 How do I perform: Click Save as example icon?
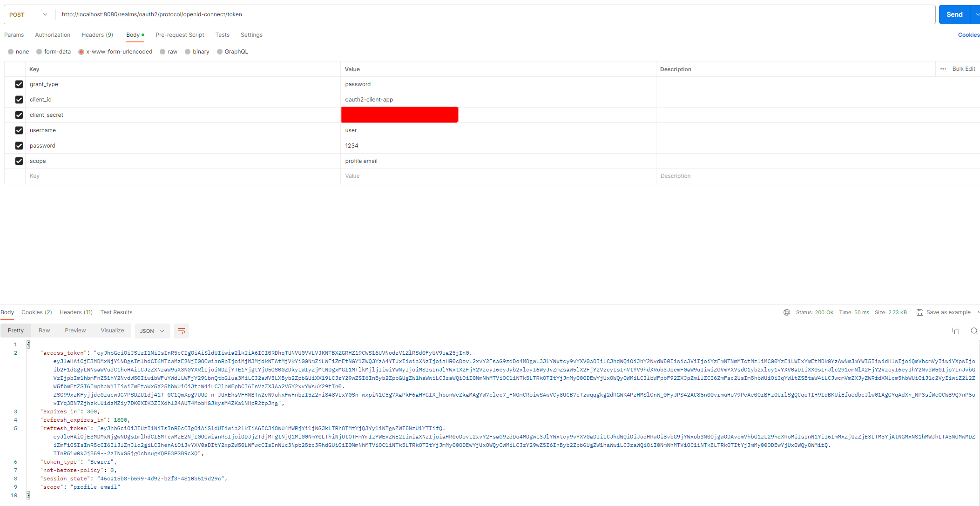point(919,312)
